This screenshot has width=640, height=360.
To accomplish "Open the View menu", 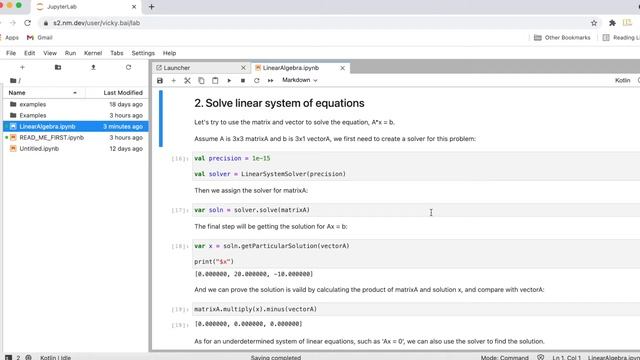I will tap(50, 53).
